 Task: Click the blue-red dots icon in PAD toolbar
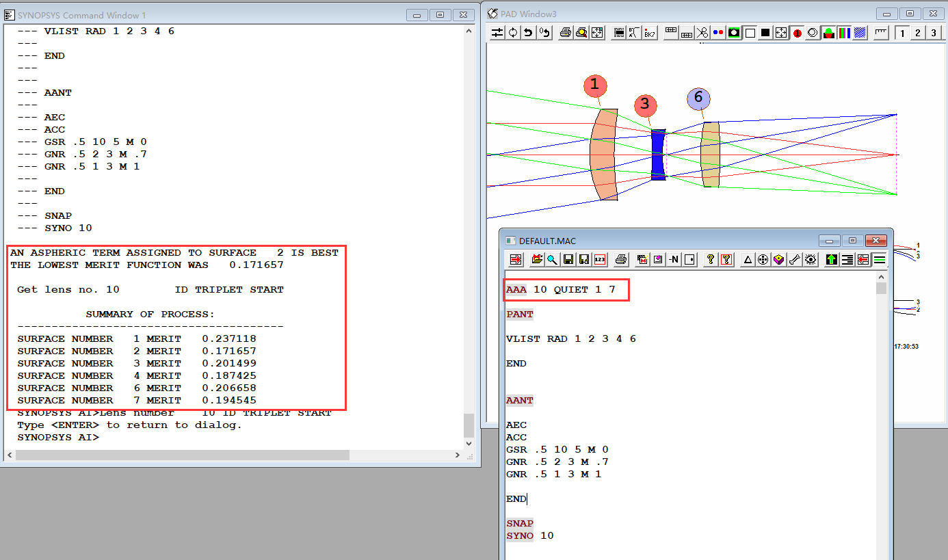tap(718, 33)
